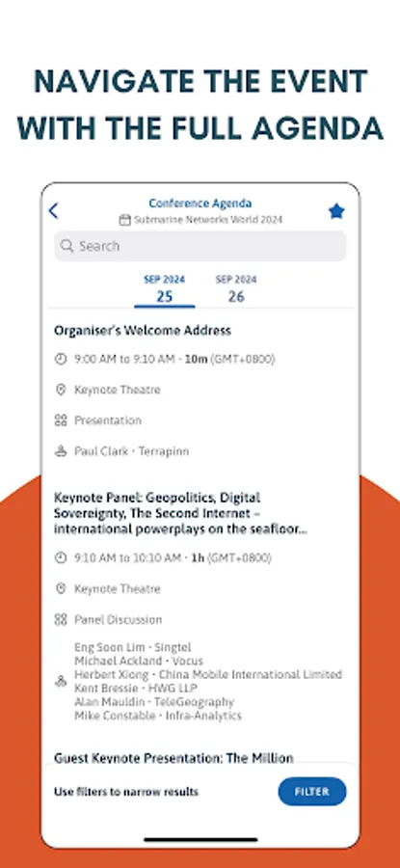Click the 9:10 AM to 10:10 AM time
Viewport: 400px width, 868px height.
[173, 558]
